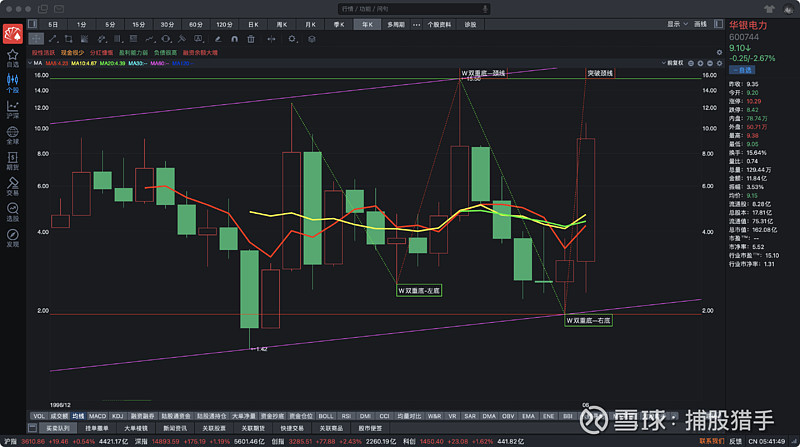Viewport: 800px width, 447px height.
Task: Toggle the 均线 moving average overlay
Action: click(x=78, y=416)
